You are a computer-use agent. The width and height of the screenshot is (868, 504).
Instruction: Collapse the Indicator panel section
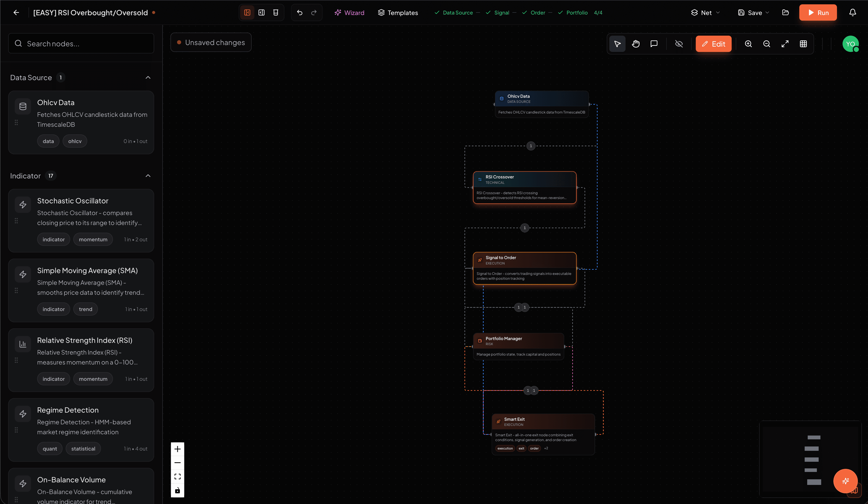pos(148,175)
